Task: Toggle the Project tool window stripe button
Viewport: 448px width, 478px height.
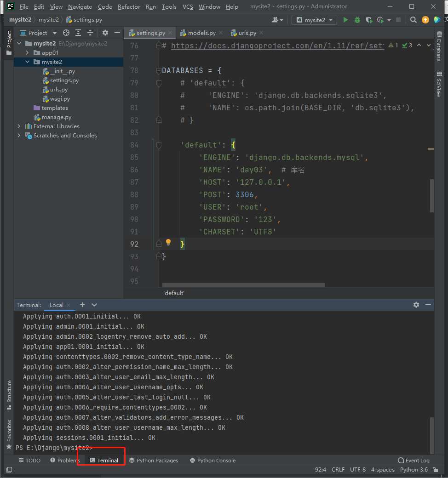Action: pyautogui.click(x=9, y=43)
